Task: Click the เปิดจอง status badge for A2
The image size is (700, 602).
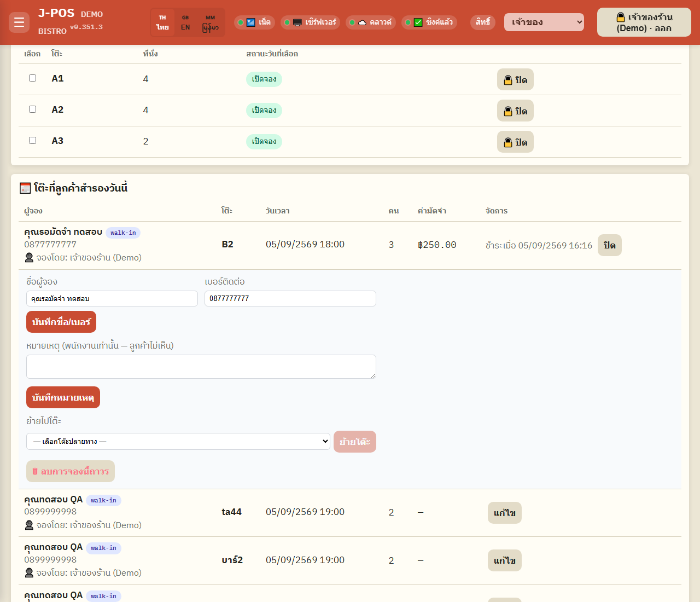Action: (264, 111)
